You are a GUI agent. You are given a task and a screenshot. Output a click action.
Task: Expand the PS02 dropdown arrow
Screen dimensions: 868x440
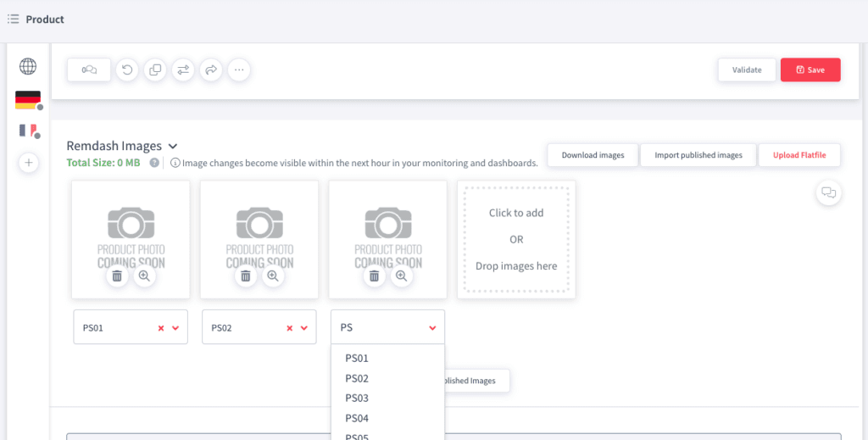304,328
